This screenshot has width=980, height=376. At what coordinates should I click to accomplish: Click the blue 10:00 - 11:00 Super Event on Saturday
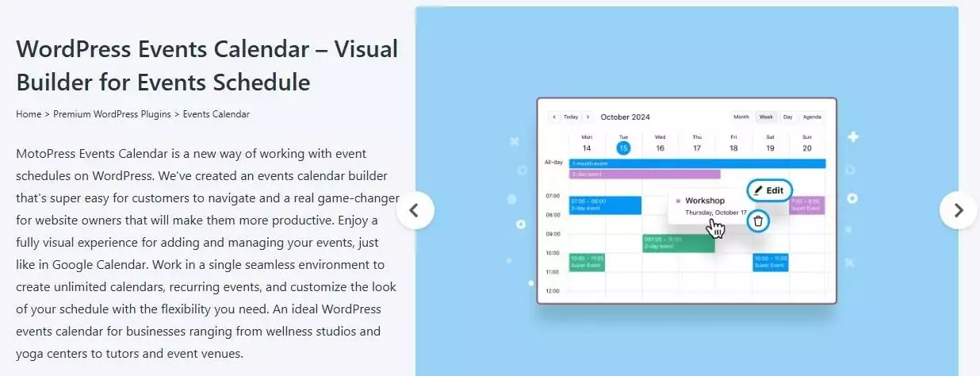point(770,262)
